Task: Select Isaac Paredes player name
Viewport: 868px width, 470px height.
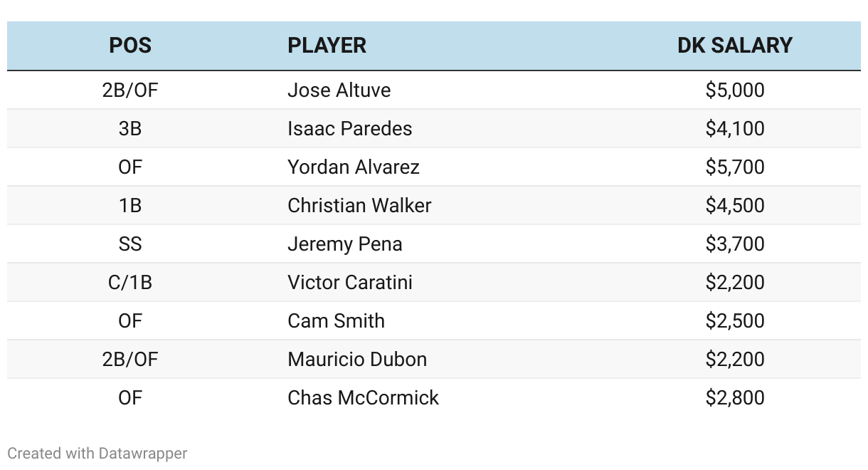Action: (350, 129)
